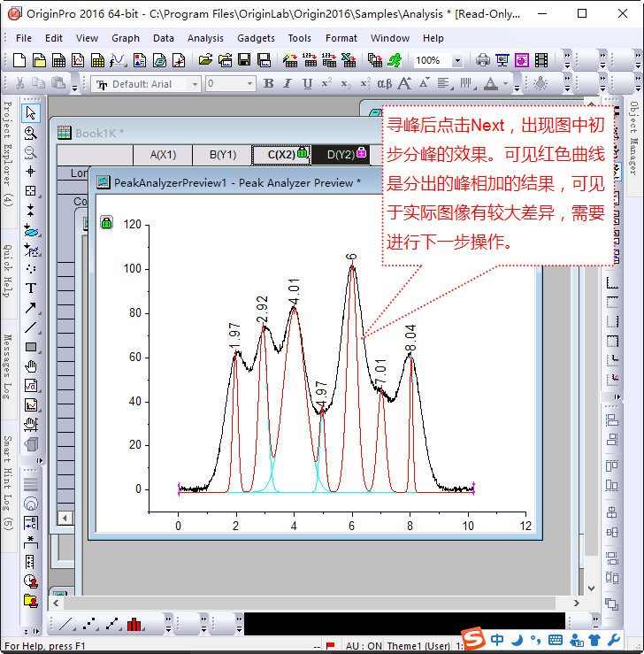Choose the Arrow drawing tool

(x=31, y=308)
